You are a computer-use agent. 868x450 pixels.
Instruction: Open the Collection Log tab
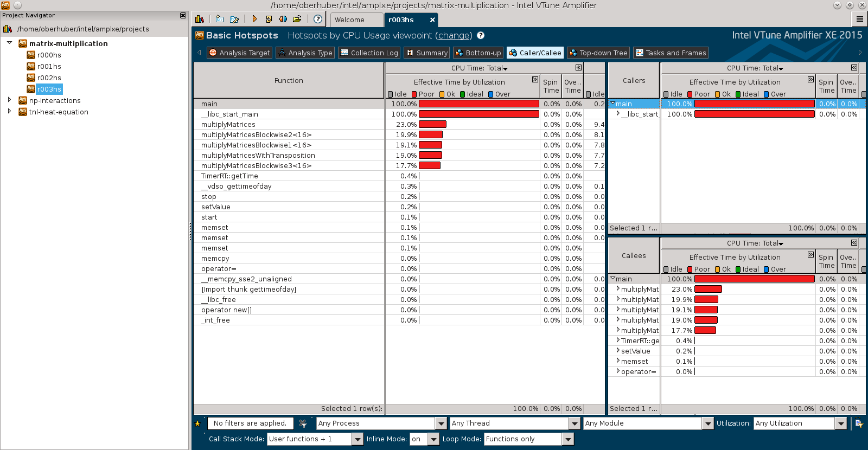click(x=369, y=53)
